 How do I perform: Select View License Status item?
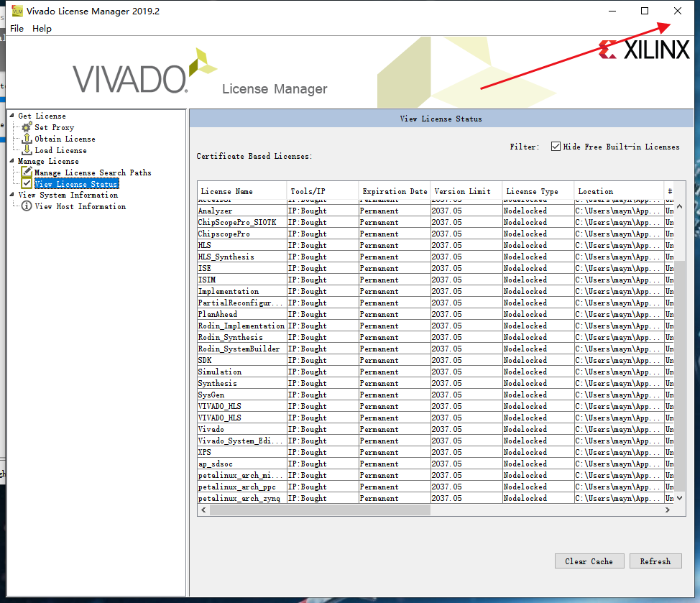(x=76, y=184)
